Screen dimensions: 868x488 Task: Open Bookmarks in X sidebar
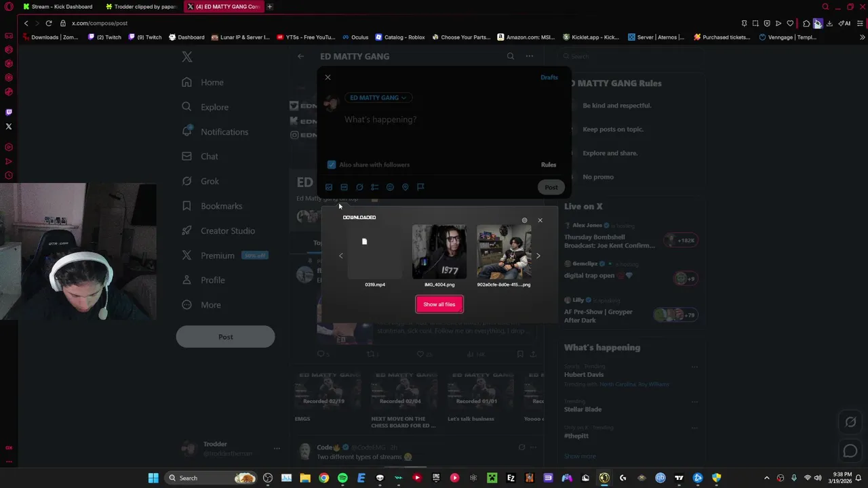point(212,206)
